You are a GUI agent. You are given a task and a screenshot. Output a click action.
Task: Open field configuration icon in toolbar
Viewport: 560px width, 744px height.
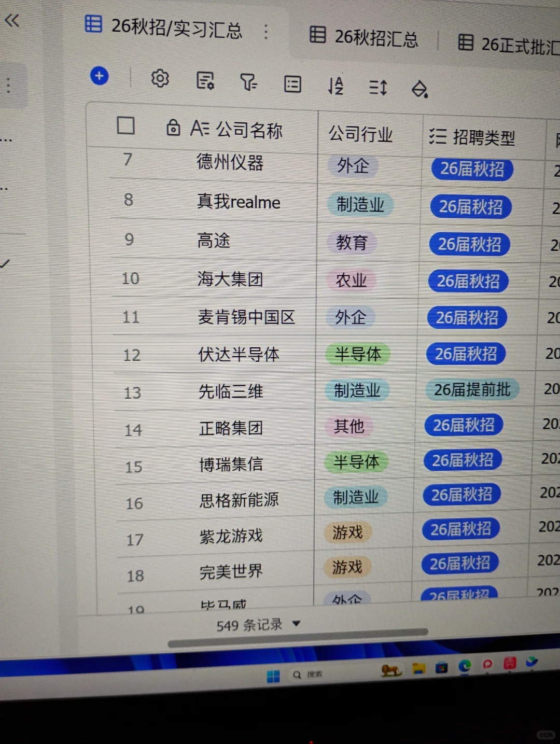pyautogui.click(x=206, y=81)
